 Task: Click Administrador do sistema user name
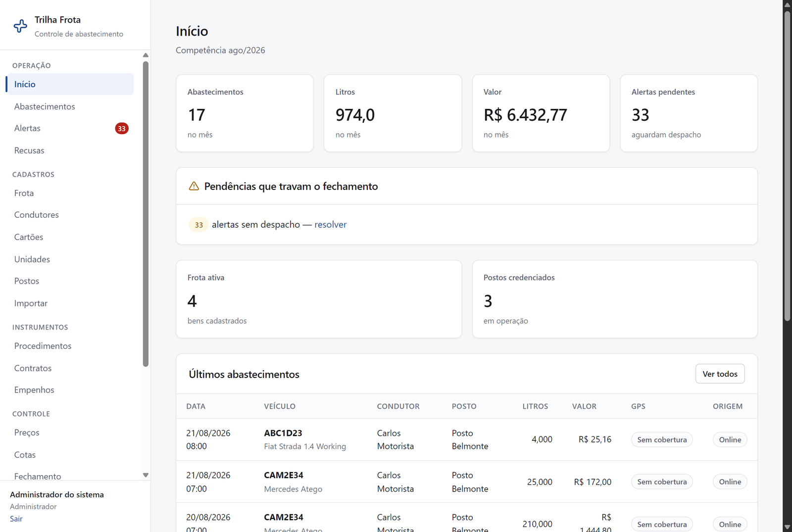[x=57, y=494]
